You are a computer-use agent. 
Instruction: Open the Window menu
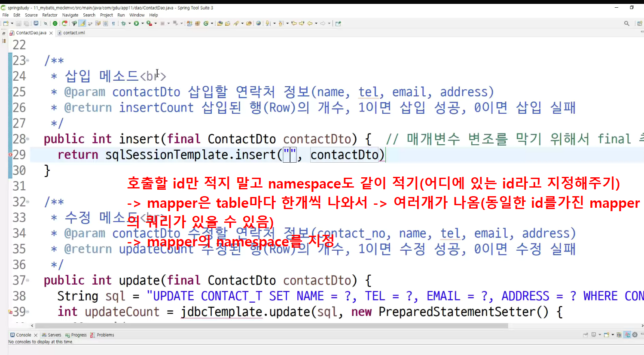click(x=137, y=15)
